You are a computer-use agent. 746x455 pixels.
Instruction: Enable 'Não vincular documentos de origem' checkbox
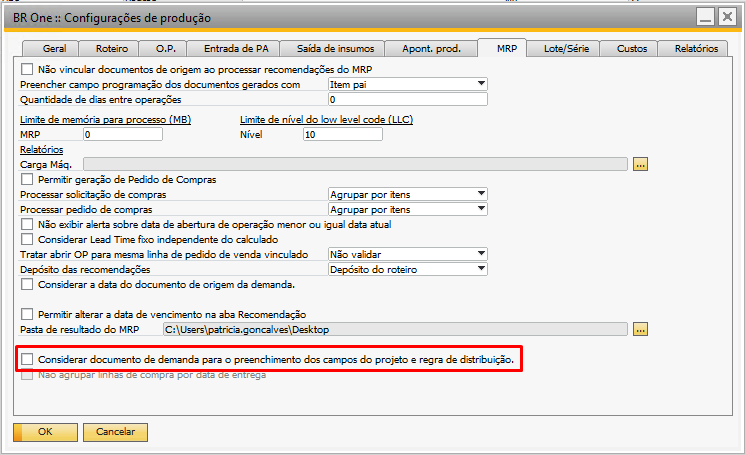point(27,69)
